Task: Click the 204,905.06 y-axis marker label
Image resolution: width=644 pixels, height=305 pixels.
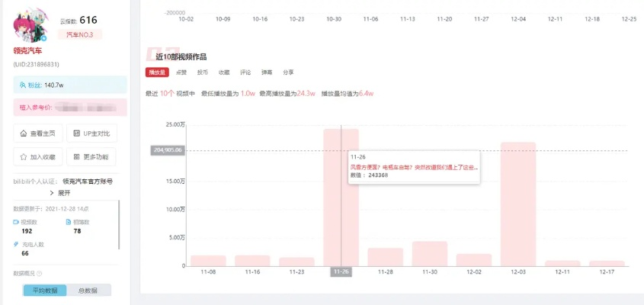Action: pos(167,150)
